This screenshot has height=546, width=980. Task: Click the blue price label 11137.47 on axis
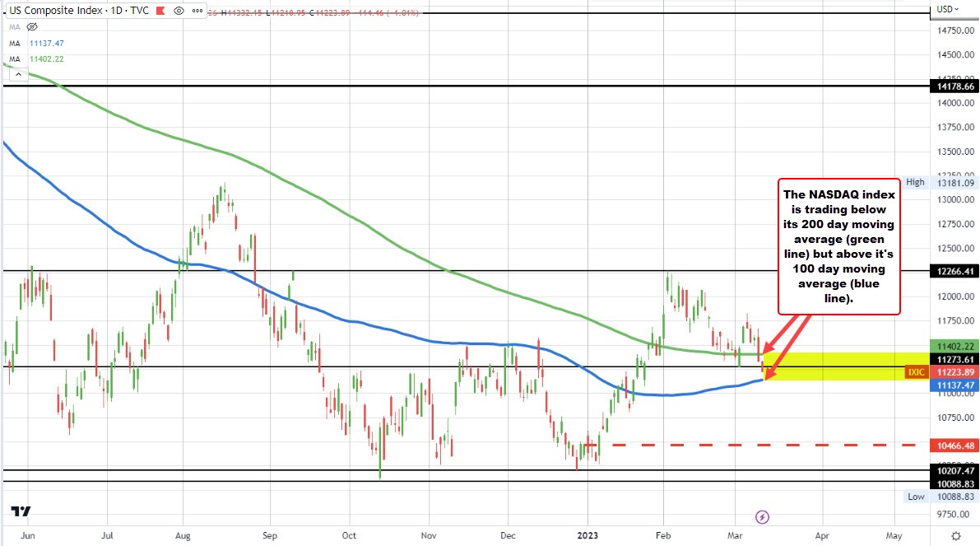tap(955, 386)
